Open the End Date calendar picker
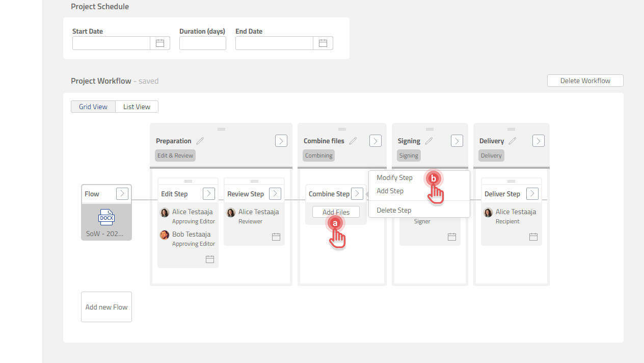Screen dimensions: 644x363 (x=323, y=43)
